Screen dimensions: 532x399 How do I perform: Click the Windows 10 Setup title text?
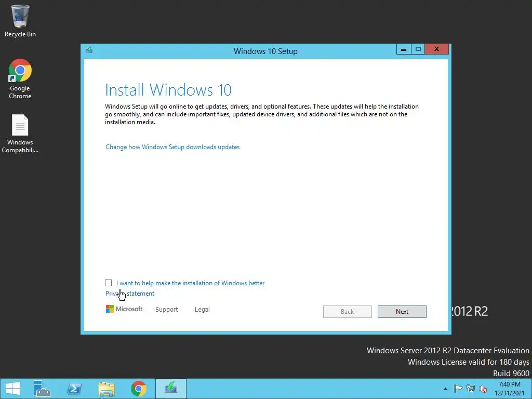click(265, 51)
